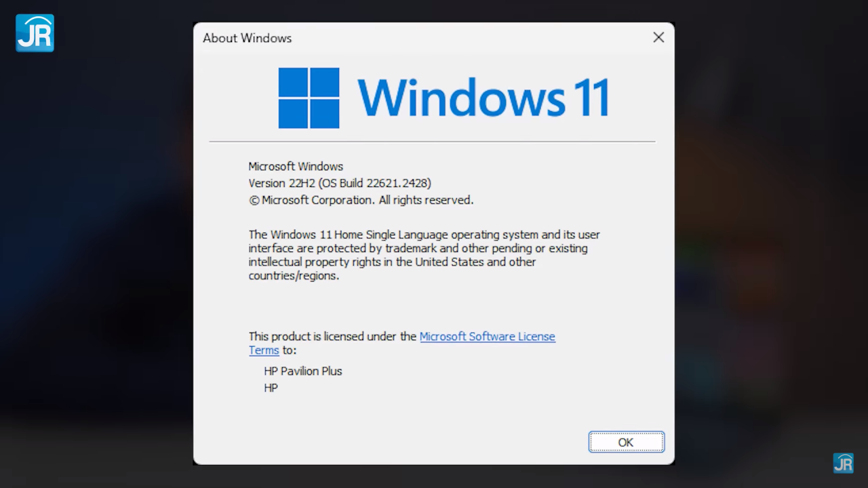Click the "Home Single Language" paragraph text

click(x=424, y=255)
